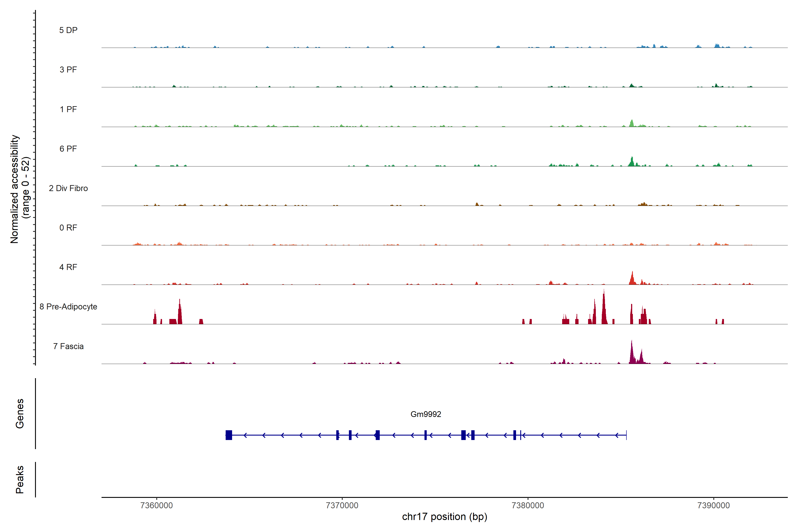Click the 4 RF track label

(68, 267)
